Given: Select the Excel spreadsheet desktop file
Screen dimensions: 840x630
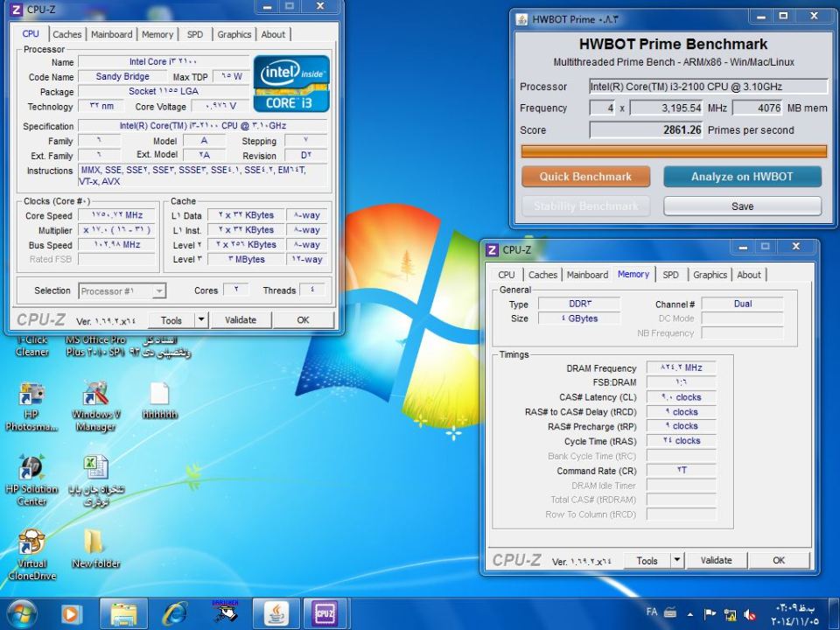Looking at the screenshot, I should [x=96, y=480].
